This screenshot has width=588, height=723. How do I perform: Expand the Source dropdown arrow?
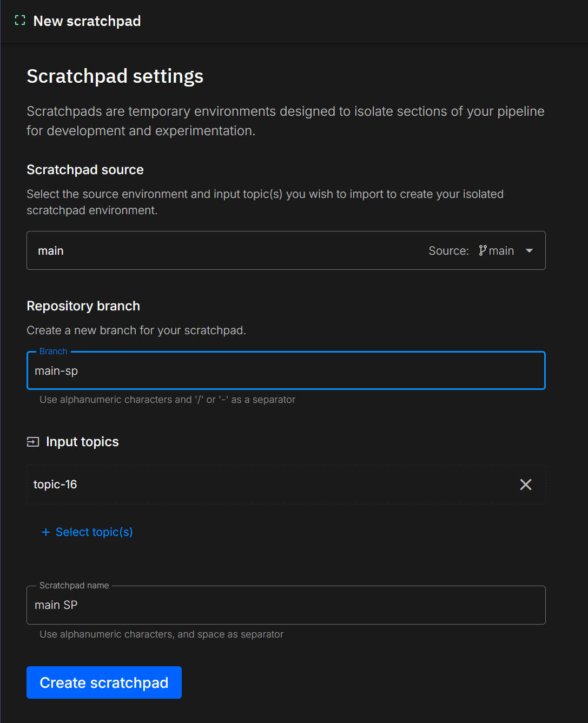(529, 250)
